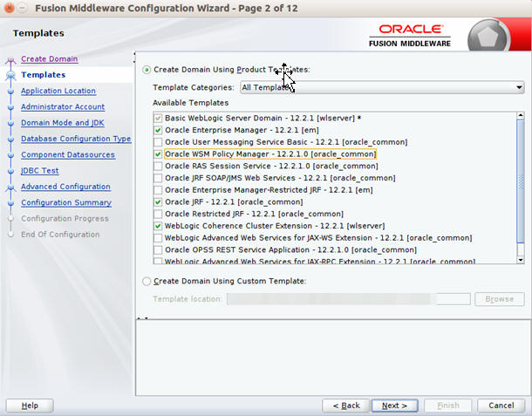532x416 pixels.
Task: Uncheck Oracle JRF - 12.2.1 template
Action: point(158,201)
